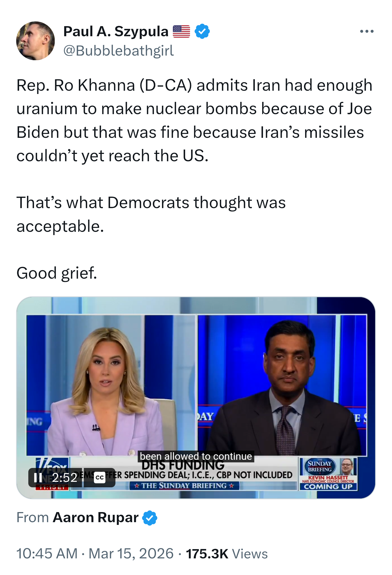
Task: Toggle closed captions with the CC button
Action: point(100,477)
